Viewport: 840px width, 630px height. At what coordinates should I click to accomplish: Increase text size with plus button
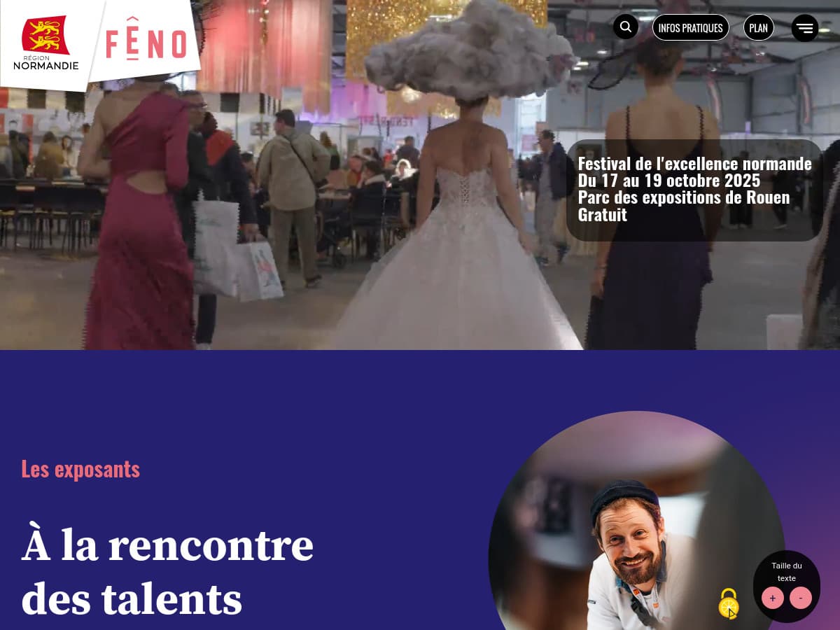[773, 598]
